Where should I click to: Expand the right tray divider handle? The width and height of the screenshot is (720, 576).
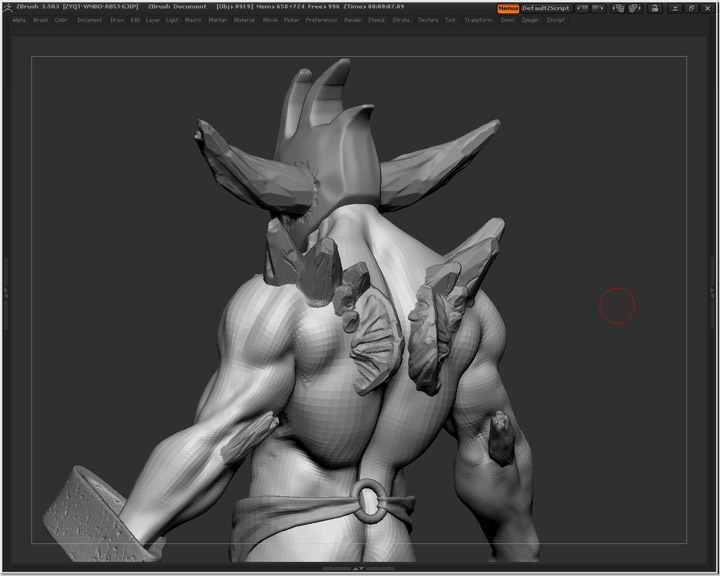tap(712, 292)
